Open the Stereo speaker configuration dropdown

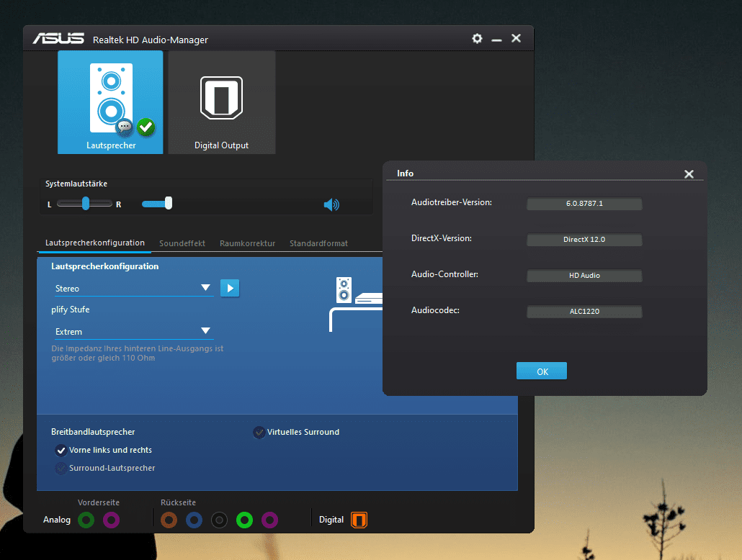[134, 288]
